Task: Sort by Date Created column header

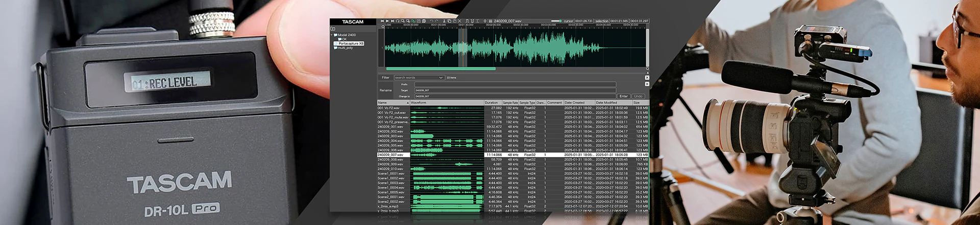Action: point(579,103)
